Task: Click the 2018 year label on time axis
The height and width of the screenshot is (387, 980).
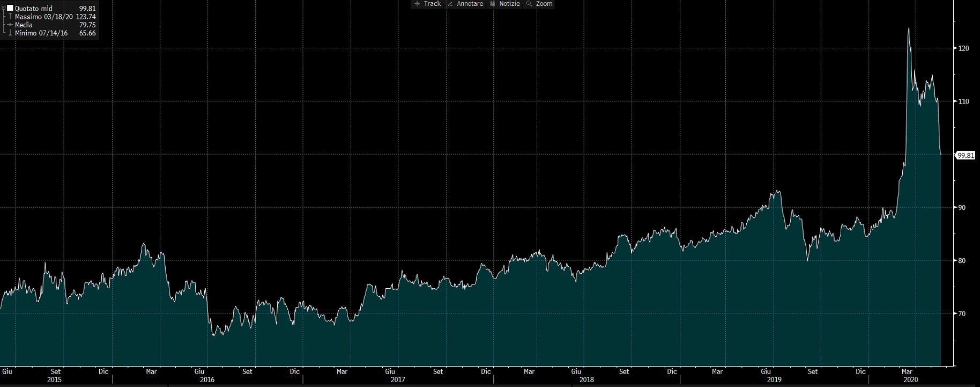Action: click(x=586, y=379)
